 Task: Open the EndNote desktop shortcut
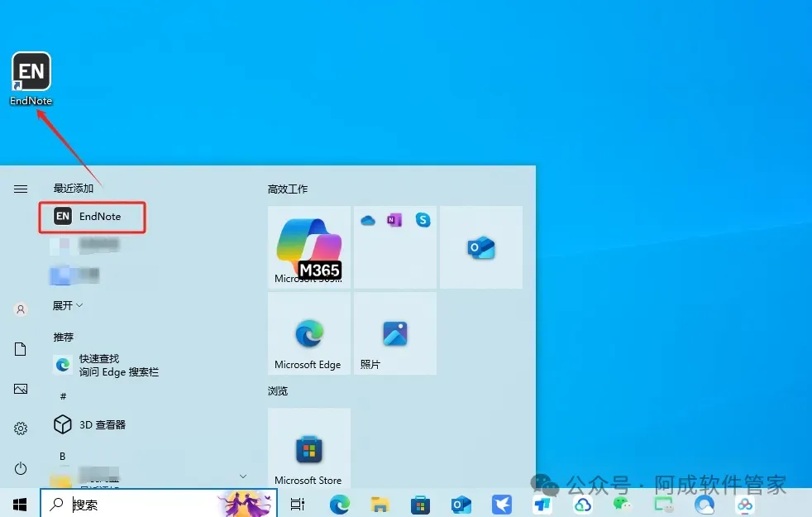pyautogui.click(x=31, y=79)
